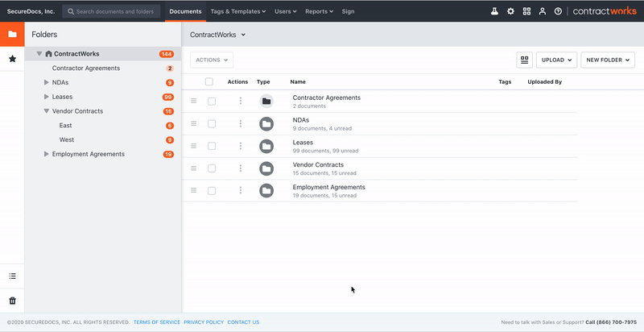Open actions kebab menu for Leases

241,146
